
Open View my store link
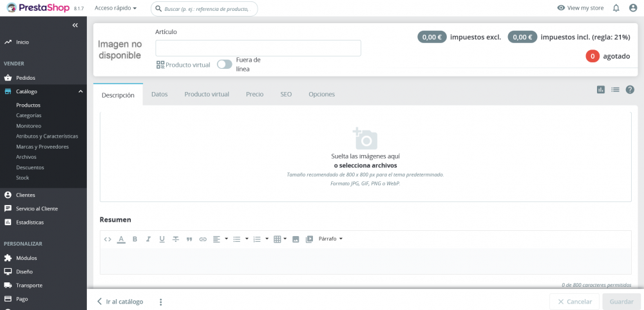coord(580,8)
